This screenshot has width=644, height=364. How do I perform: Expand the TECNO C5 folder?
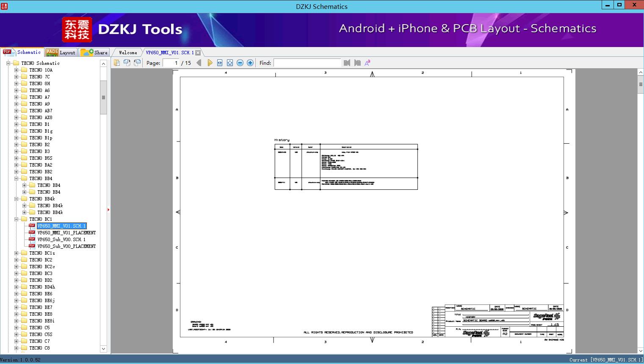pos(16,328)
